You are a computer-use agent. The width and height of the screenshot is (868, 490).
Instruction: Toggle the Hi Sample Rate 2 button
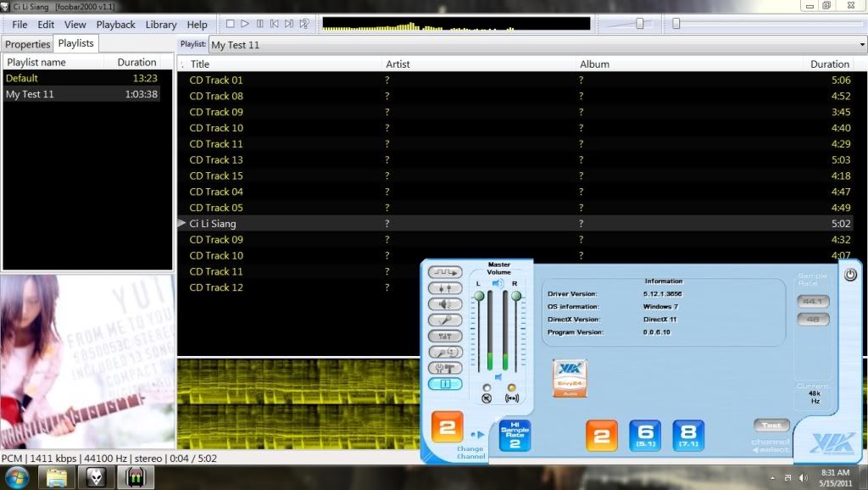[x=515, y=435]
